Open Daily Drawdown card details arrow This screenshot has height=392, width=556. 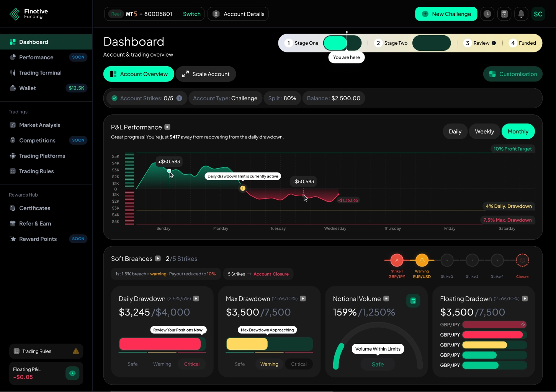[x=196, y=299]
